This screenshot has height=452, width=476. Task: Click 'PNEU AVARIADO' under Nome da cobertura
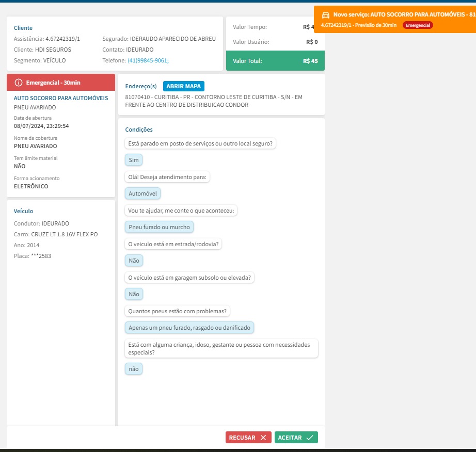[36, 146]
